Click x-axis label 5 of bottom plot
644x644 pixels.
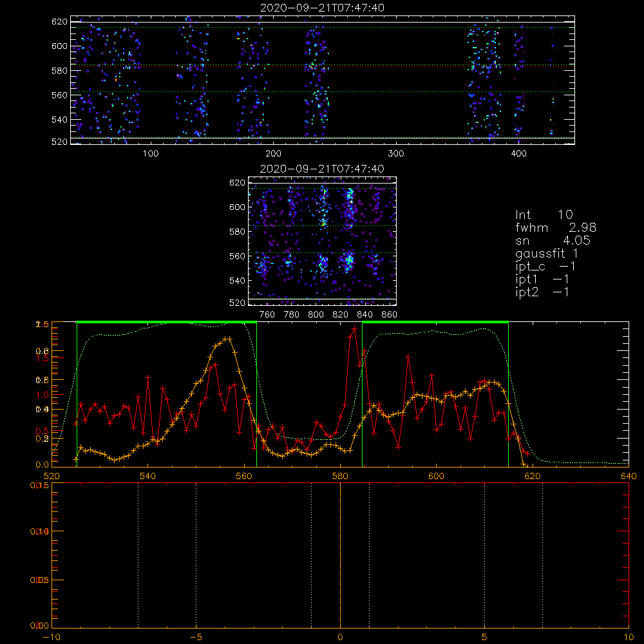tap(485, 638)
